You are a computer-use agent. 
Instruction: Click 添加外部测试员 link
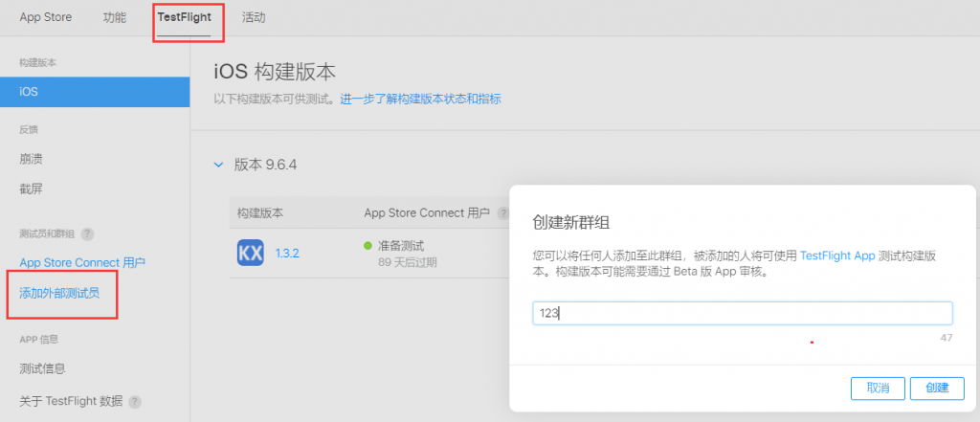pyautogui.click(x=59, y=293)
